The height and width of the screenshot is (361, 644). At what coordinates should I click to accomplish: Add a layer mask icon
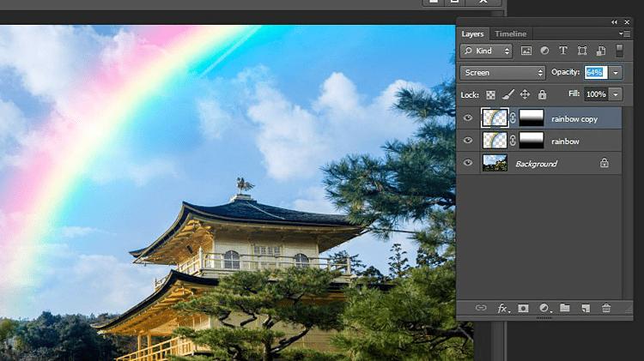click(523, 308)
